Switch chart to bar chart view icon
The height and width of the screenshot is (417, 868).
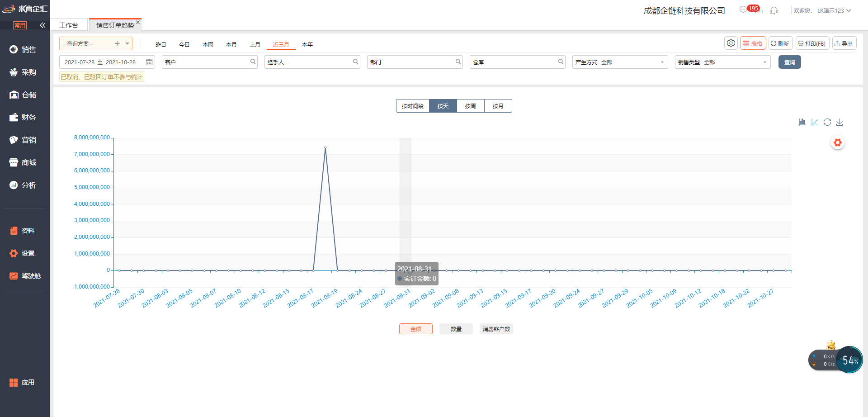[802, 122]
